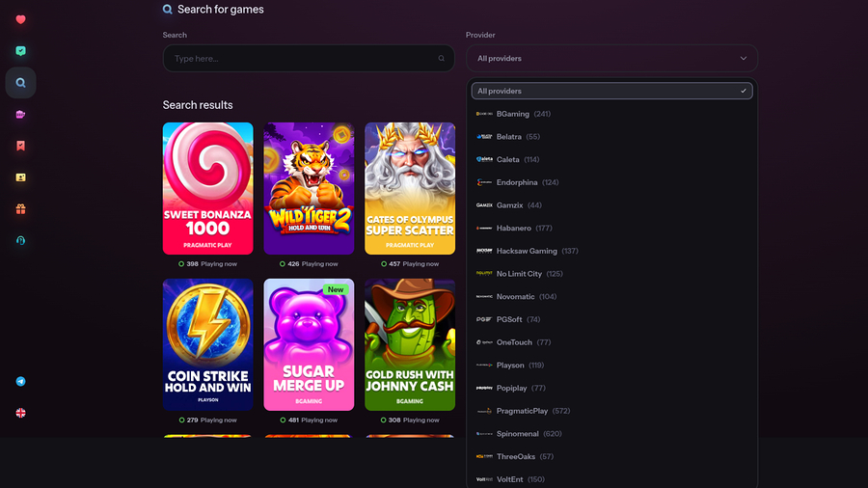Choose Caleta (114) provider
The width and height of the screenshot is (868, 488).
coord(611,159)
